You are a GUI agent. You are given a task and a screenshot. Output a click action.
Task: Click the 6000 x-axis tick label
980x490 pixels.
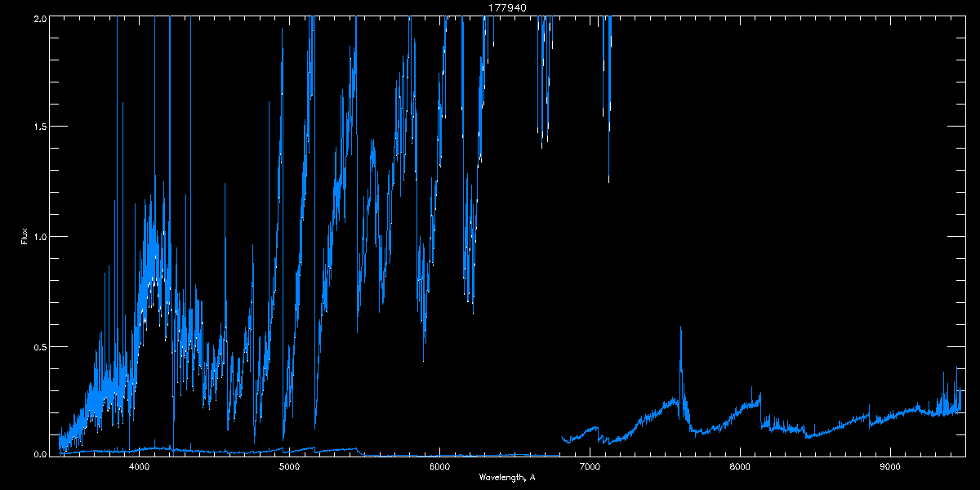(x=439, y=467)
